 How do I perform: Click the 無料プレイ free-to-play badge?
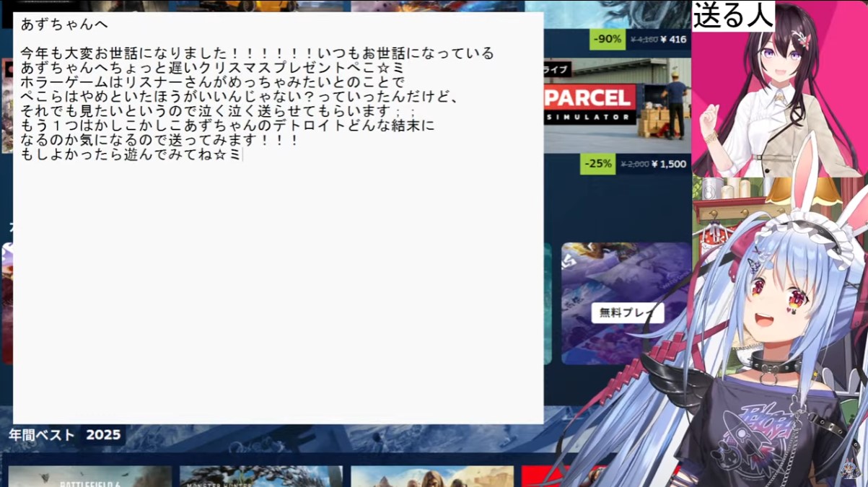626,312
